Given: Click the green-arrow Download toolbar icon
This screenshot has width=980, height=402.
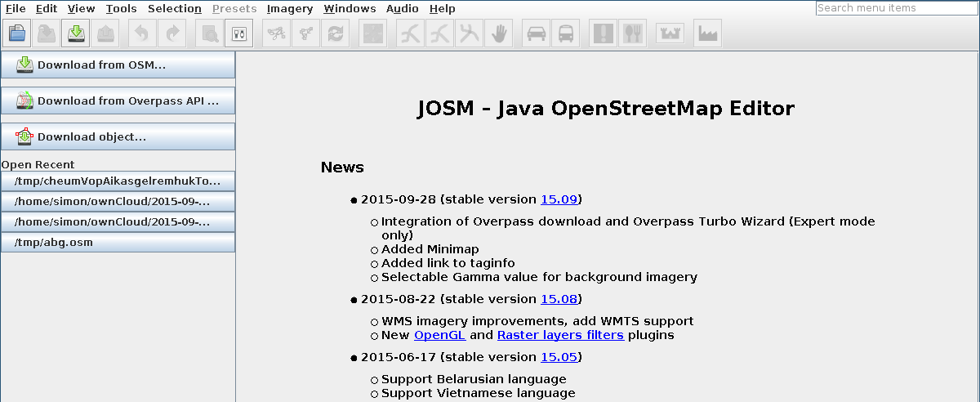Looking at the screenshot, I should coord(76,33).
